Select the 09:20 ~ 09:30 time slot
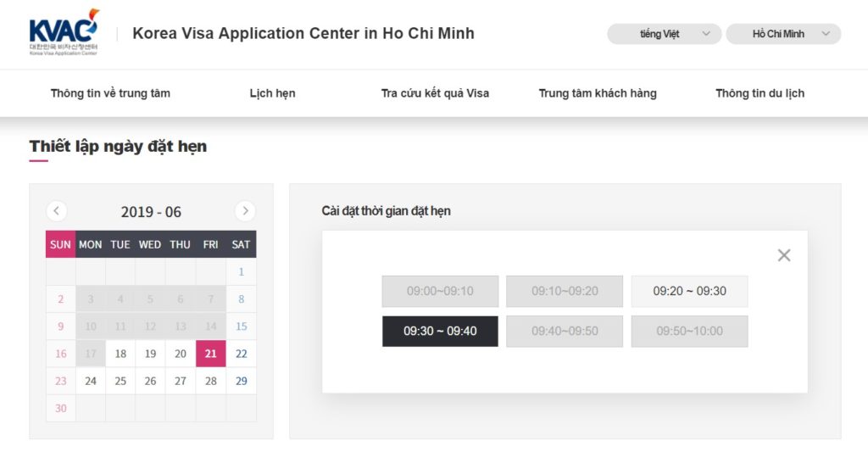 689,291
